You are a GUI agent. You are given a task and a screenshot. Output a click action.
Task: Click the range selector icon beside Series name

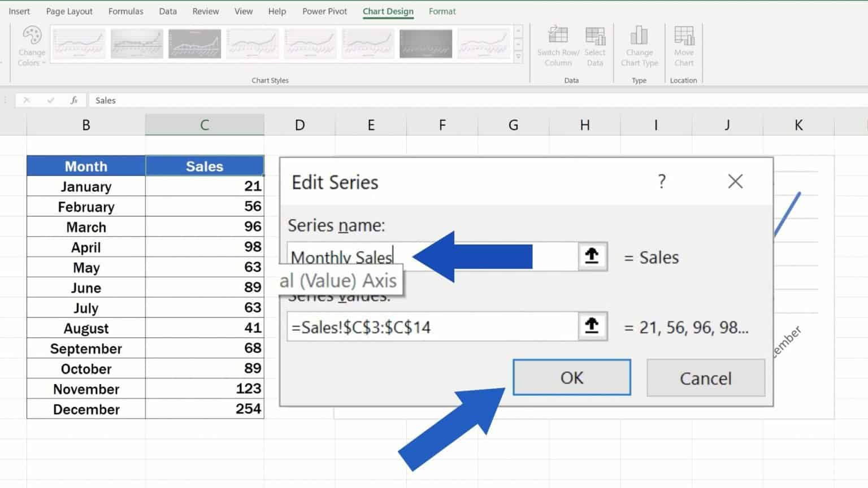tap(591, 256)
